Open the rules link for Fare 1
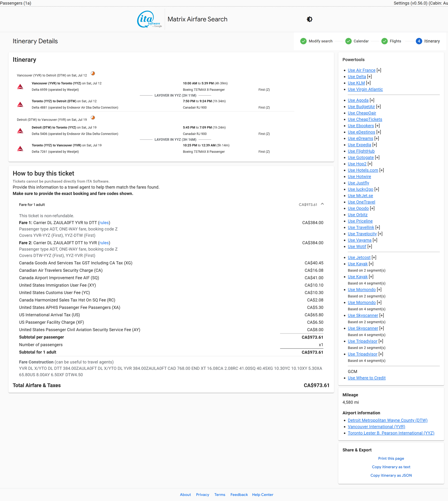 (104, 223)
